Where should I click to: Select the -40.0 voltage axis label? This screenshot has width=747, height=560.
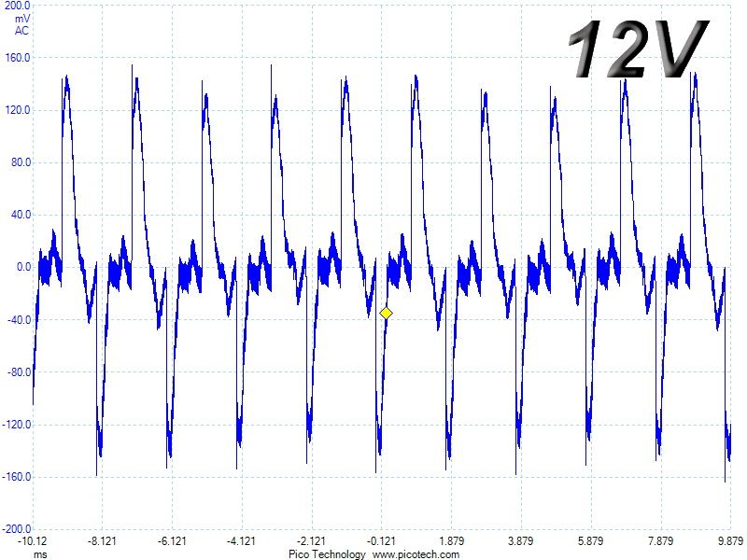(19, 319)
